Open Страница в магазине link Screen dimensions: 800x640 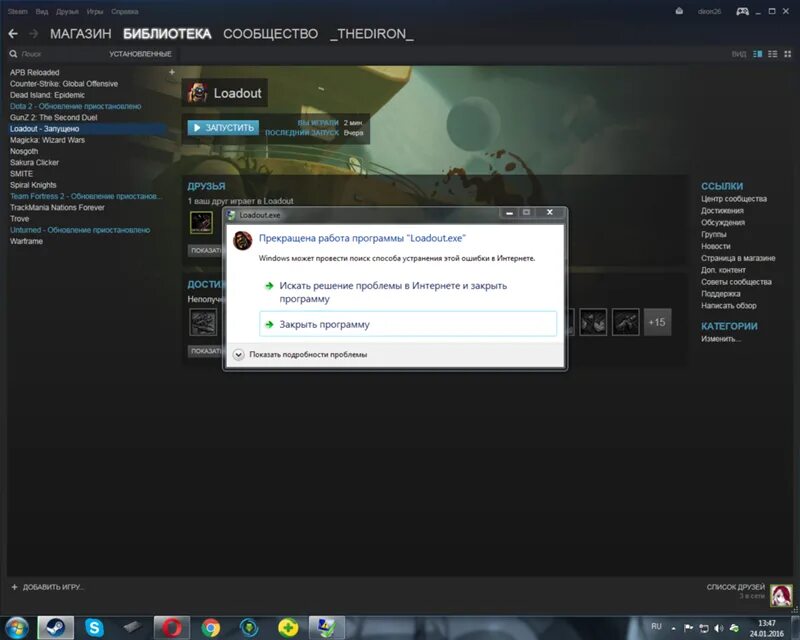coord(738,258)
